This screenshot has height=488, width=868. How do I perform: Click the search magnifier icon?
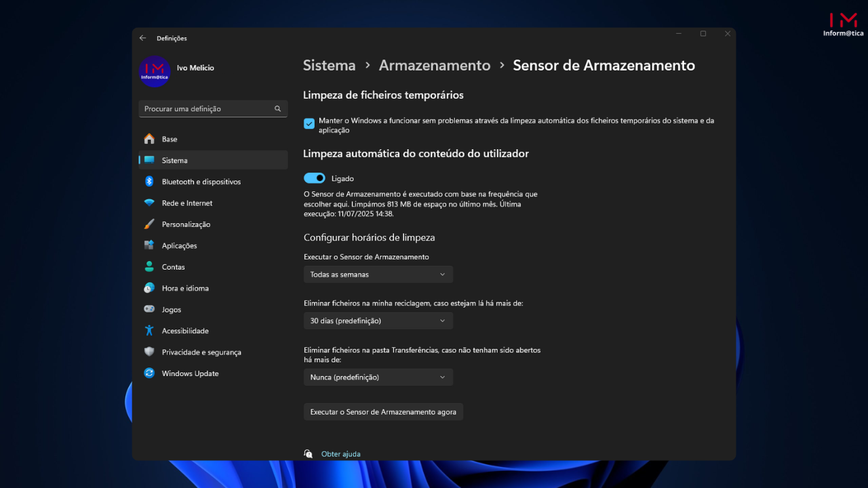coord(277,108)
